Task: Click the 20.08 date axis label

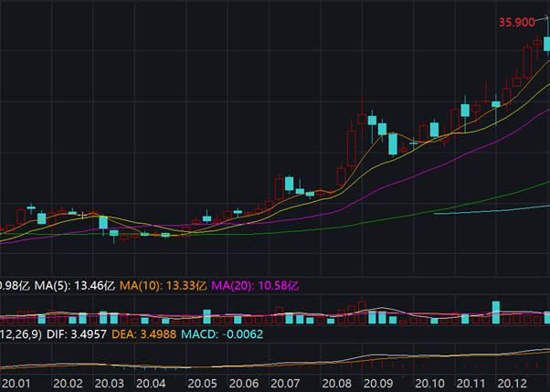Action: tap(337, 383)
